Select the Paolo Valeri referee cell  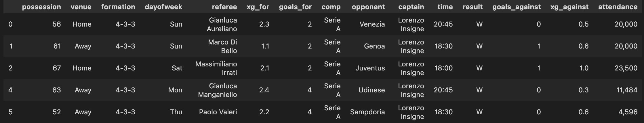click(x=218, y=112)
